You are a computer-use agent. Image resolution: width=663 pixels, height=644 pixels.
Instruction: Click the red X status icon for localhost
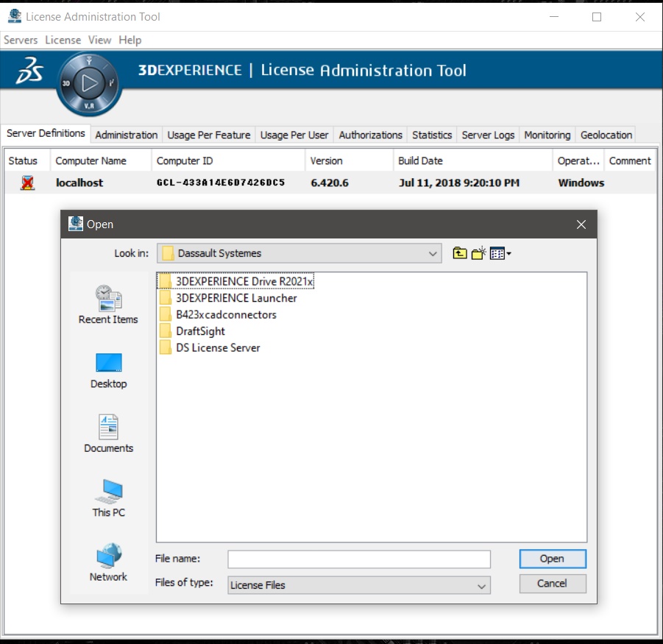tap(27, 183)
